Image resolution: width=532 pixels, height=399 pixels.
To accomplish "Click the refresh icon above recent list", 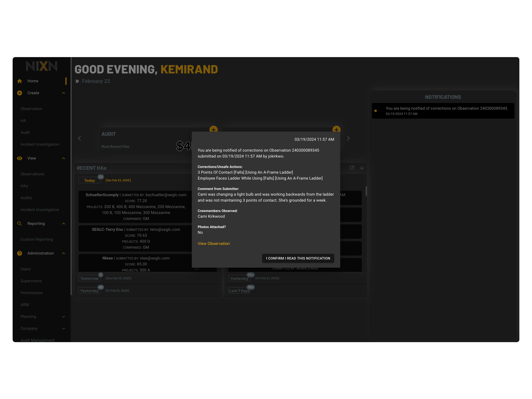I will (x=352, y=168).
